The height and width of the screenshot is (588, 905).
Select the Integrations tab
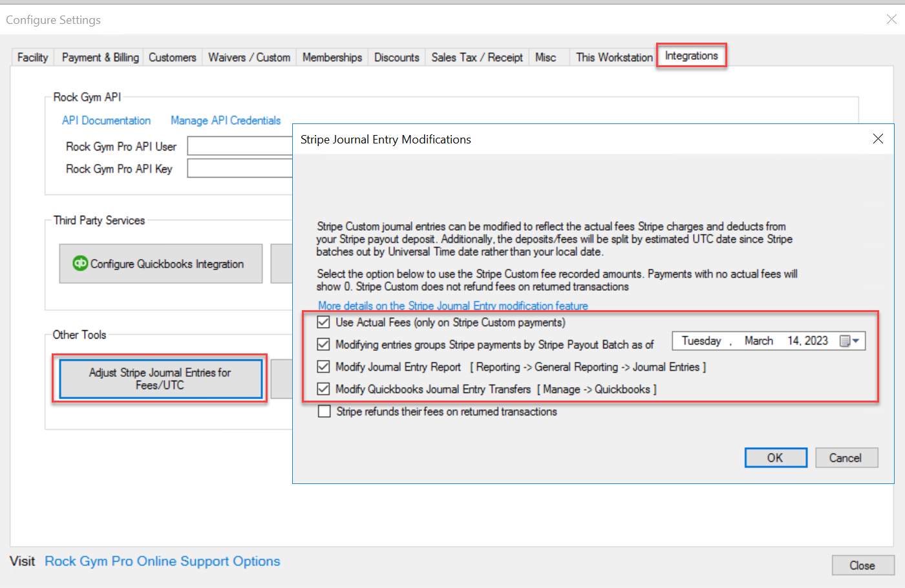click(x=692, y=56)
